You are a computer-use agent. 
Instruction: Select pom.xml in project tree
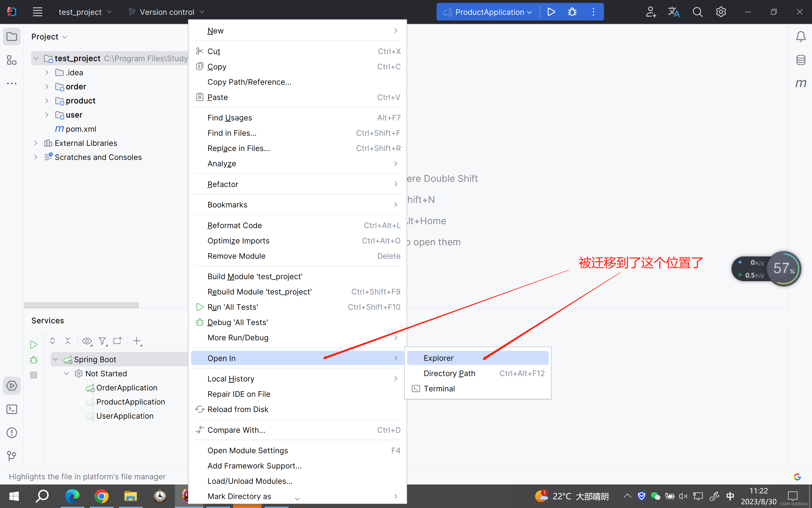click(76, 129)
